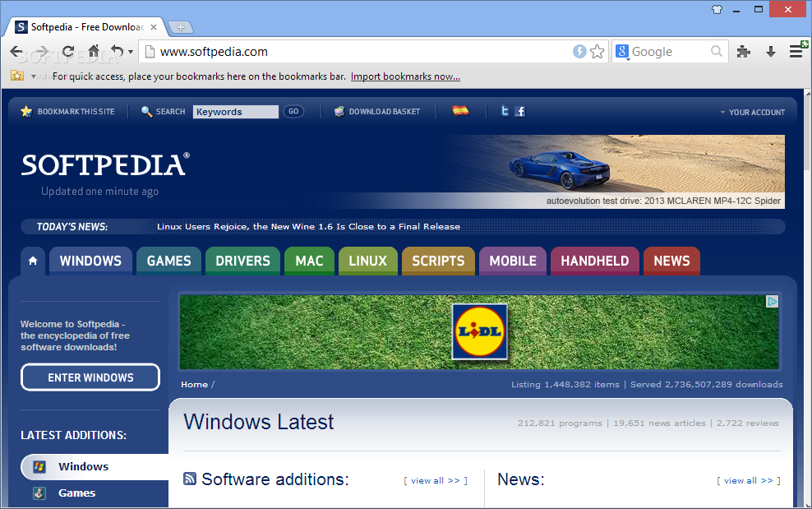Viewport: 812px width, 509px height.
Task: Open Download Basket
Action: (x=377, y=112)
